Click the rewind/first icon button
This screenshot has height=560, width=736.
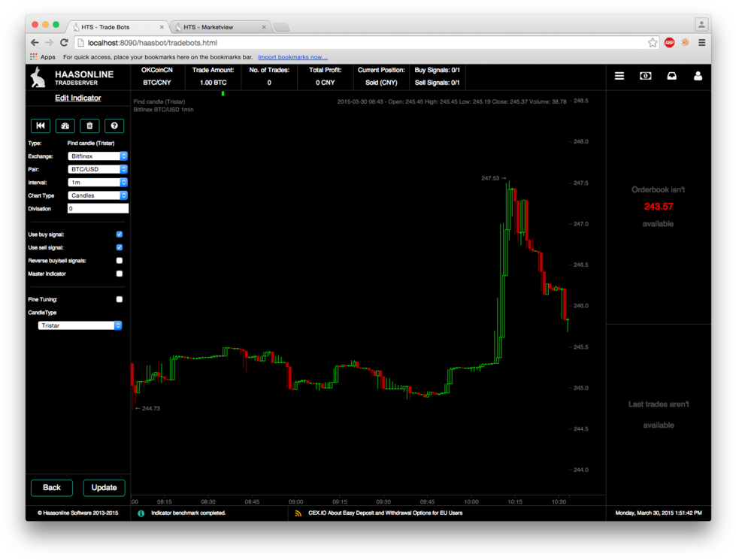click(41, 126)
